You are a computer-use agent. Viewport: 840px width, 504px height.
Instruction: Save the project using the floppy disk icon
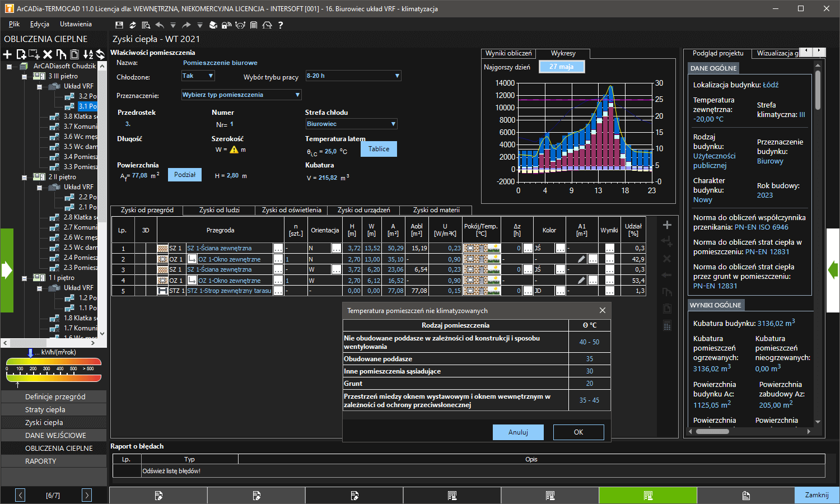(119, 25)
